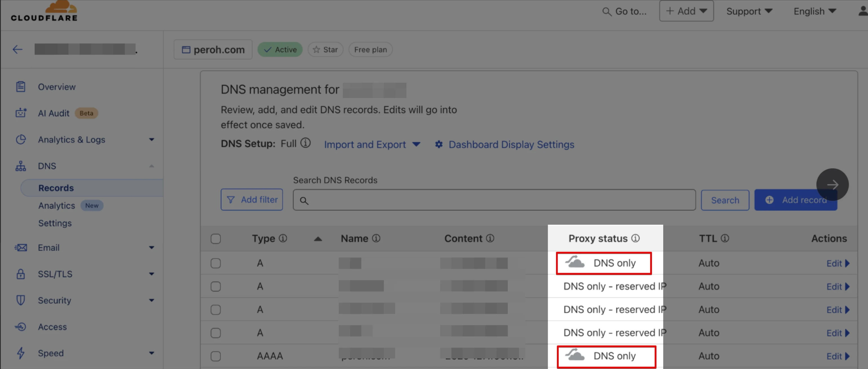Open DNS Analytics submenu item
Image resolution: width=868 pixels, height=369 pixels.
[57, 206]
